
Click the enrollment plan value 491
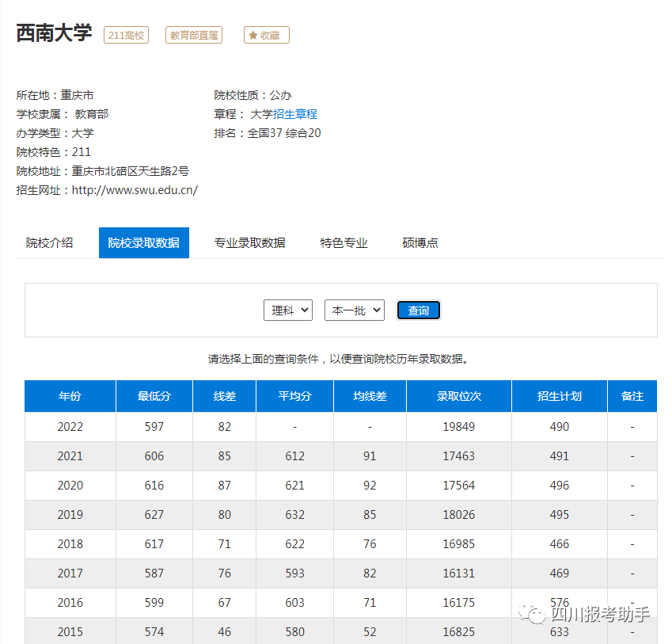tap(560, 456)
